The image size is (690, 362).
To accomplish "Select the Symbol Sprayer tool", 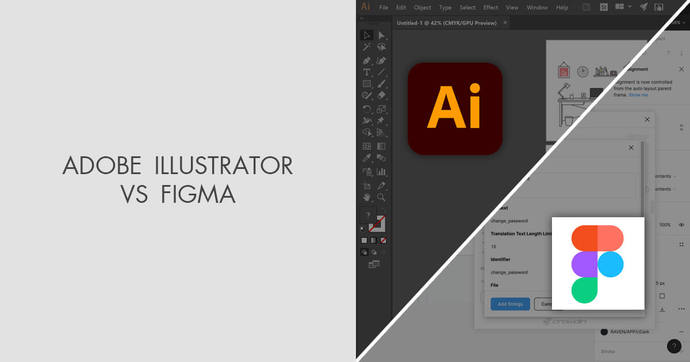I will tap(367, 172).
